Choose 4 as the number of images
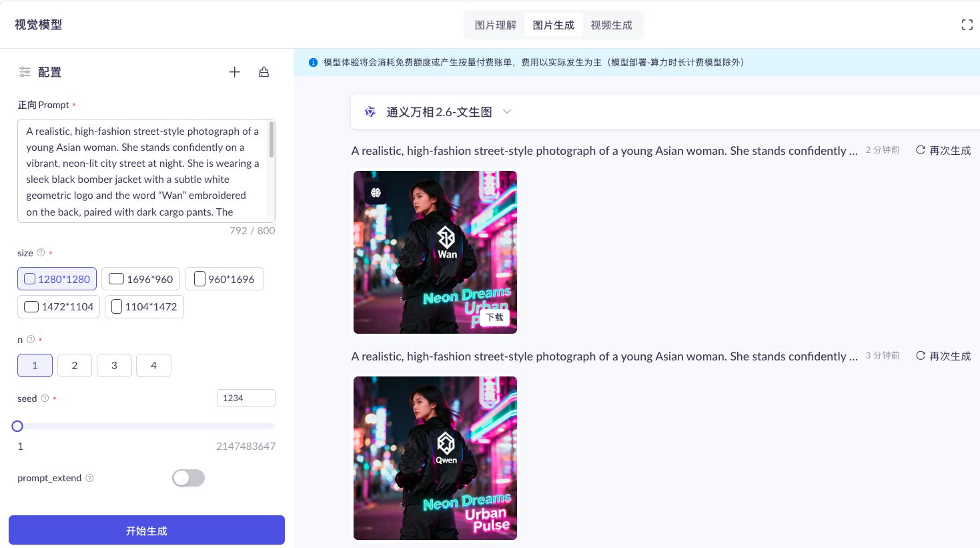This screenshot has height=548, width=980. point(153,366)
